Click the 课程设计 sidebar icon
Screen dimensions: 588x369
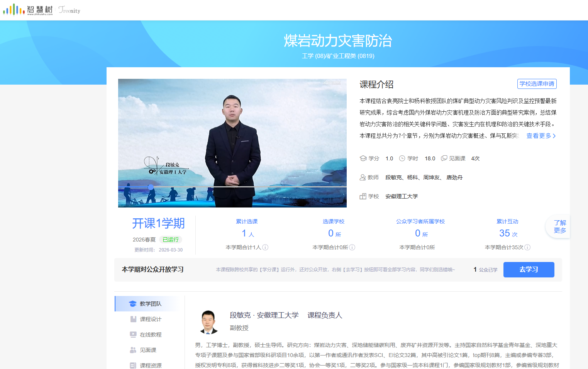[133, 319]
